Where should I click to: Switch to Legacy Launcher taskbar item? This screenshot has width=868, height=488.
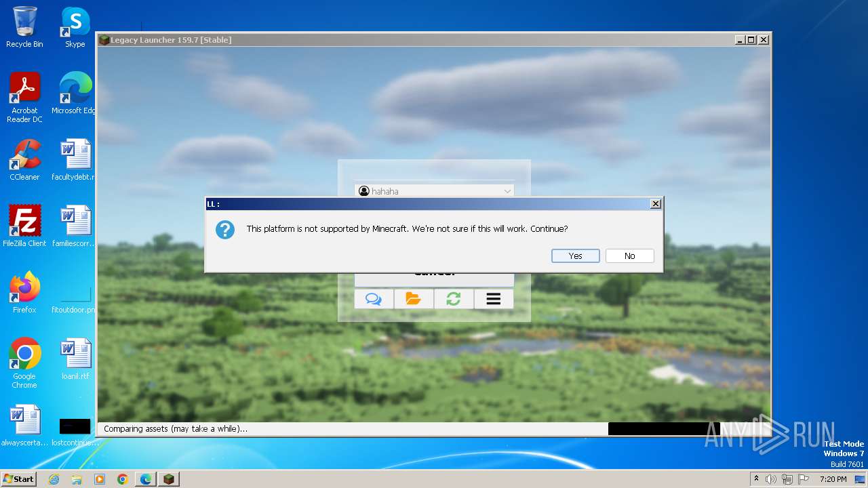[169, 479]
